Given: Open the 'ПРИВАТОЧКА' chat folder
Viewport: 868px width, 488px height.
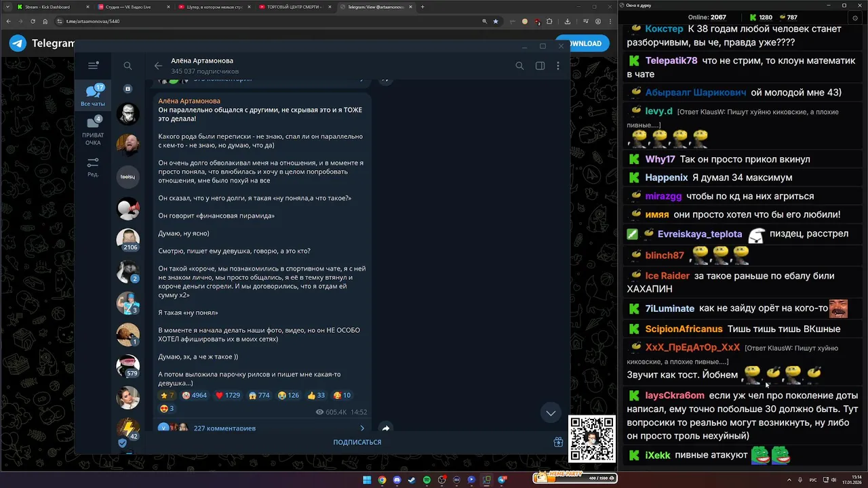Looking at the screenshot, I should [93, 130].
